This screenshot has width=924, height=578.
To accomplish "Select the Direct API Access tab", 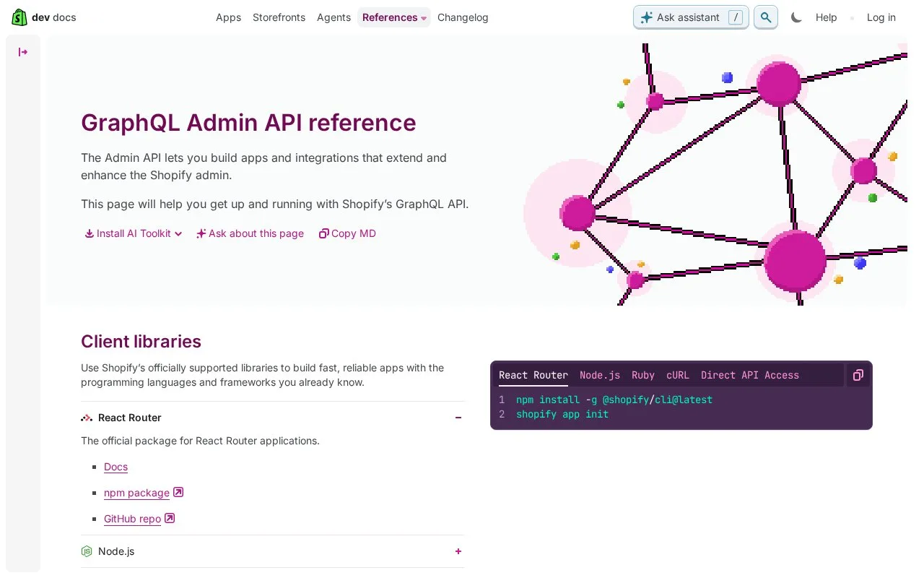I will coord(750,375).
